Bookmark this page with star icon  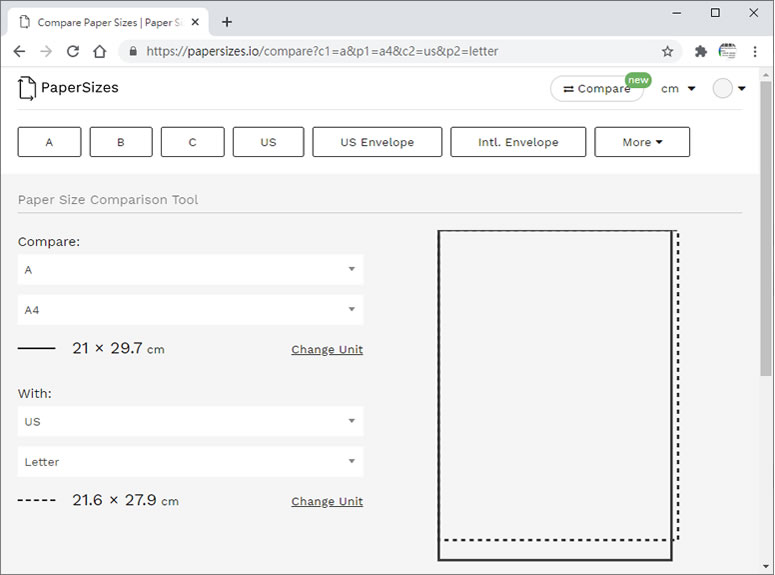(x=667, y=51)
